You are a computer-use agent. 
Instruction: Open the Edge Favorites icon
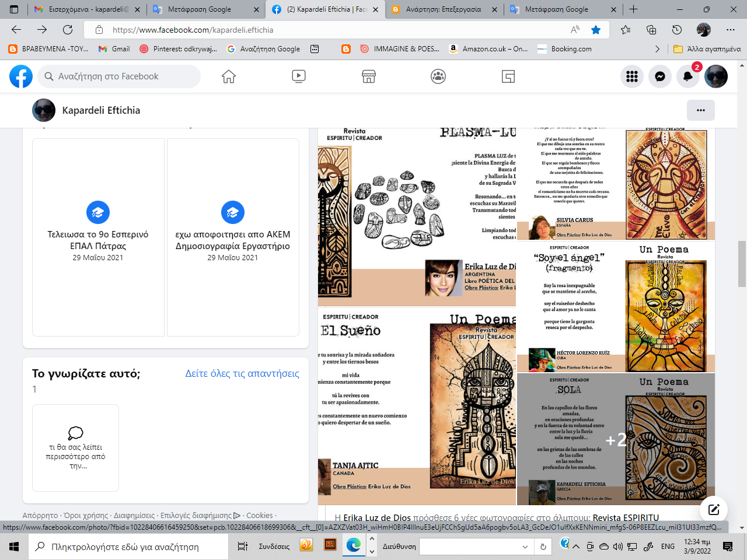(x=626, y=30)
